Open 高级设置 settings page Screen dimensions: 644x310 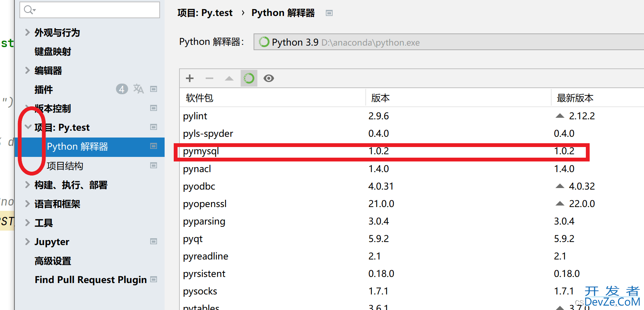(x=53, y=261)
